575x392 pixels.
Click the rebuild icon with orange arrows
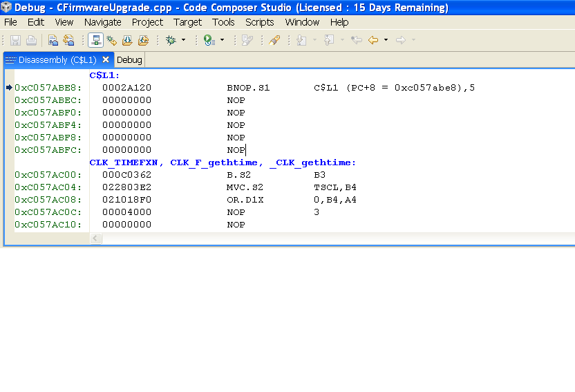pos(68,40)
